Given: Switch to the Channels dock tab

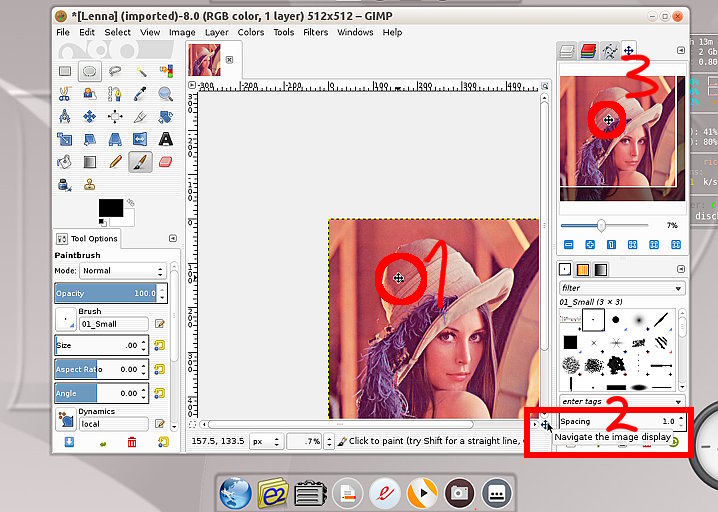Looking at the screenshot, I should 588,51.
